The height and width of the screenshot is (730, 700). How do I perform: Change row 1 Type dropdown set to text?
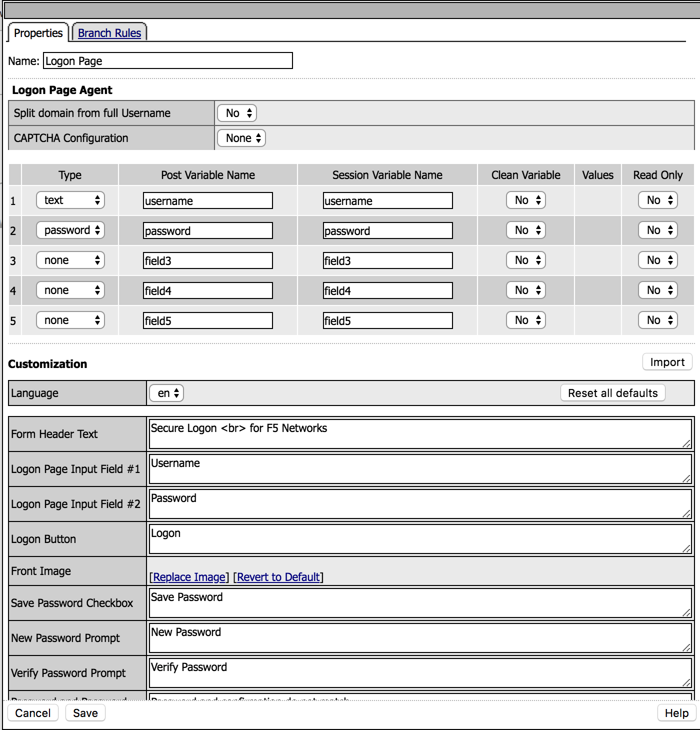point(70,200)
